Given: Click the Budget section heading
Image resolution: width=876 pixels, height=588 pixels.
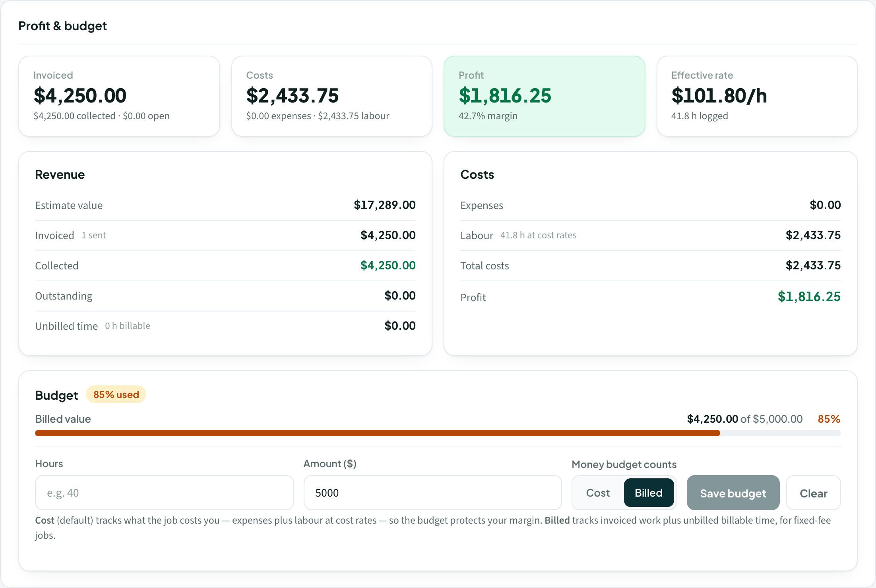Looking at the screenshot, I should [56, 395].
